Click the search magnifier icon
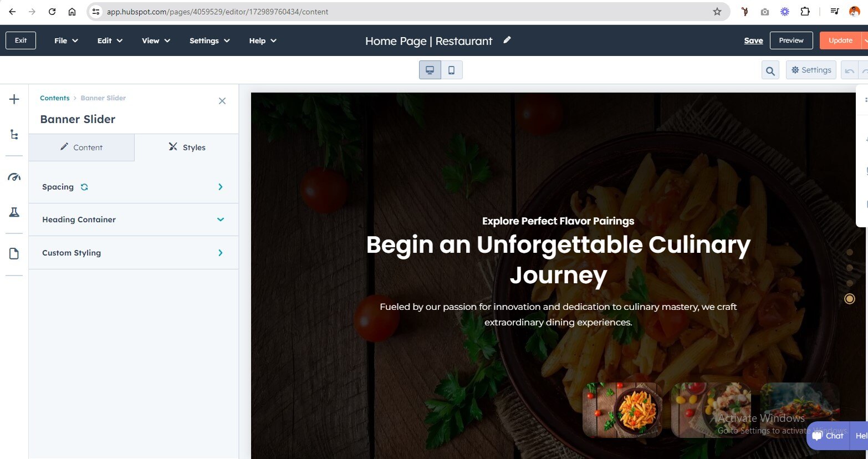Image resolution: width=868 pixels, height=459 pixels. 770,70
